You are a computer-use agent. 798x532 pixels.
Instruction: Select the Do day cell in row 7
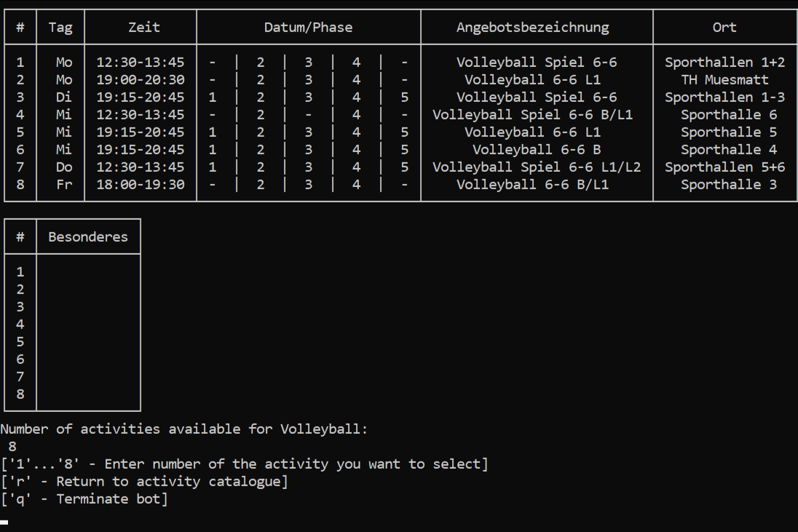pos(64,167)
